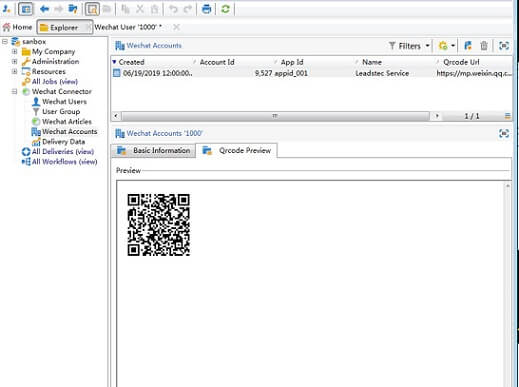Click the grayed X delete toolbar icon
The image size is (519, 387).
click(x=140, y=9)
